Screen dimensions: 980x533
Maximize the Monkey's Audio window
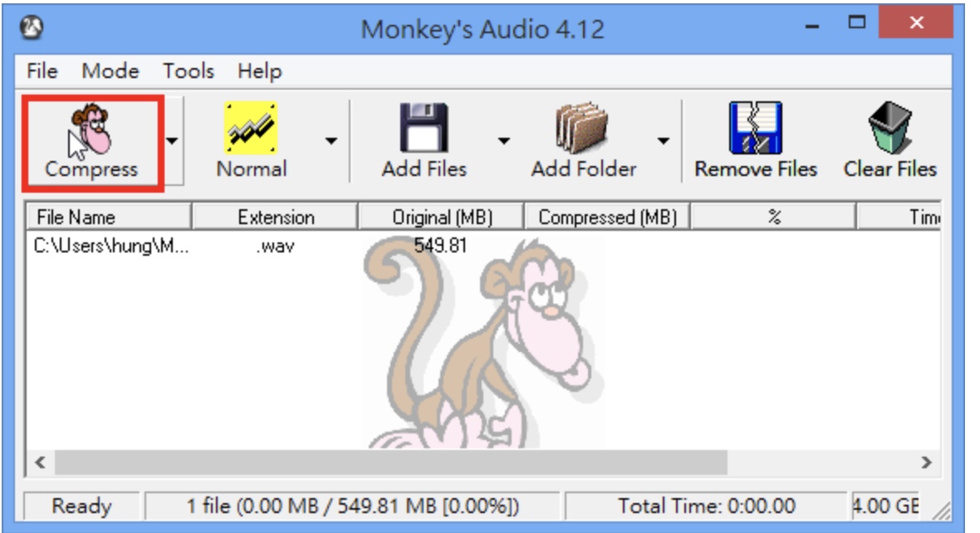(857, 24)
